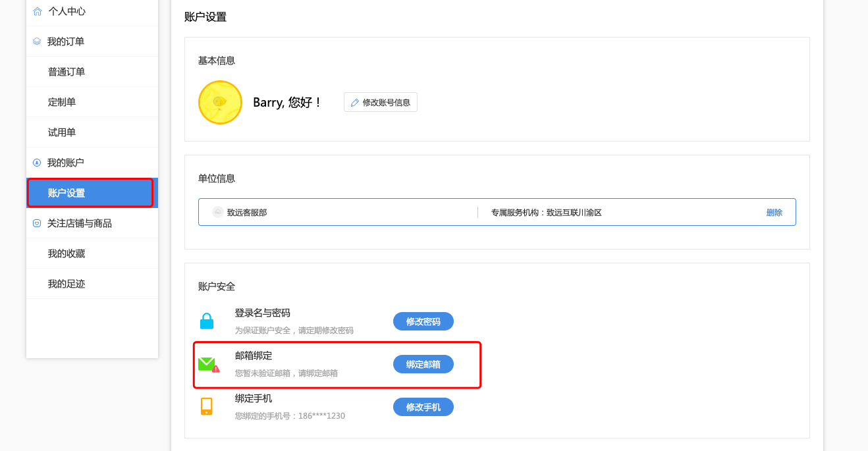Click the 删除 link for 致远客服部
Screen dimensions: 868x451
pos(774,213)
